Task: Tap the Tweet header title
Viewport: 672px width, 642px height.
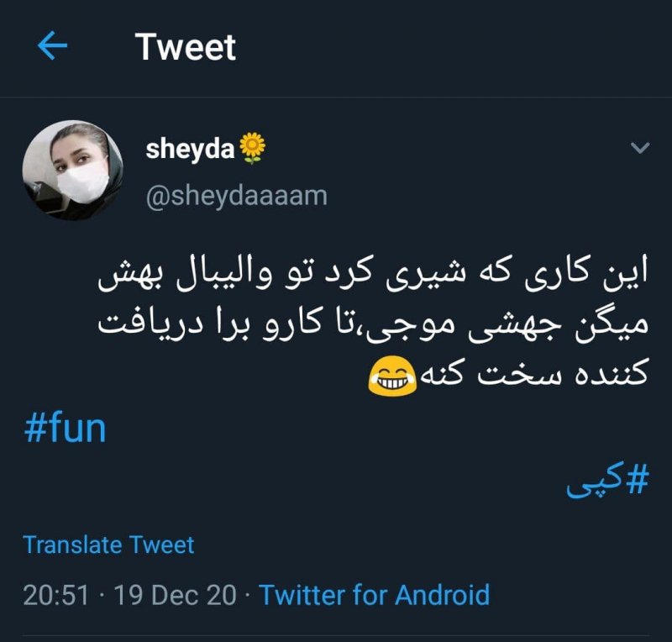Action: [186, 47]
